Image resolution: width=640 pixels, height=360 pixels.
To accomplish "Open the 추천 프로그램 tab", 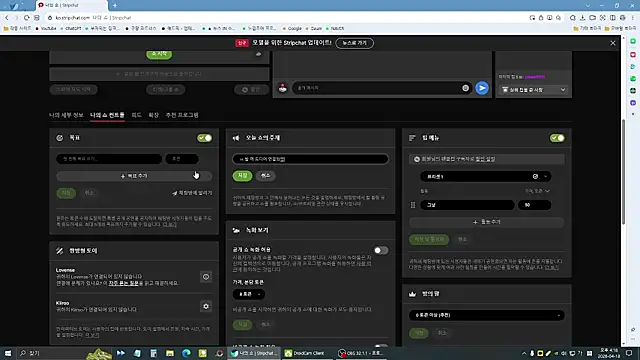I will [x=182, y=115].
